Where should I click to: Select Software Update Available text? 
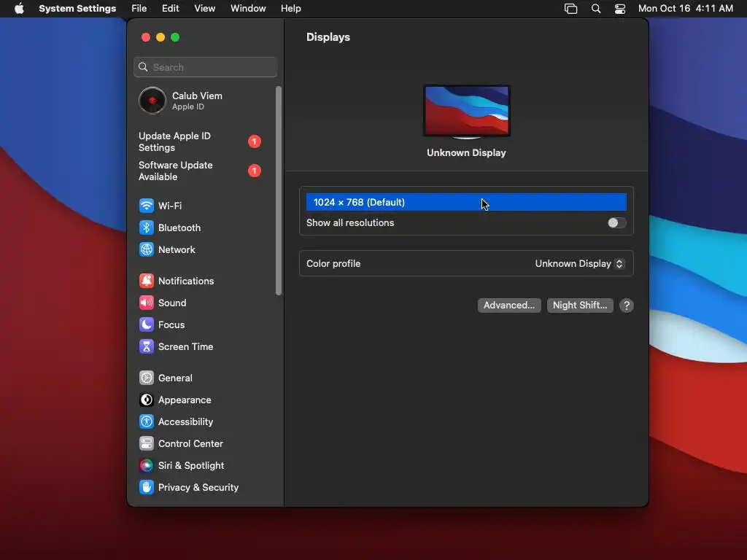(175, 171)
